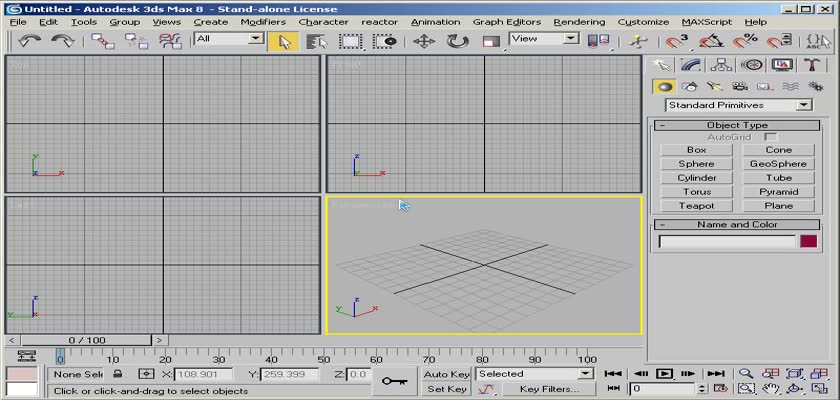Click the Cylinder primitive button
840x400 pixels.
[x=696, y=178]
